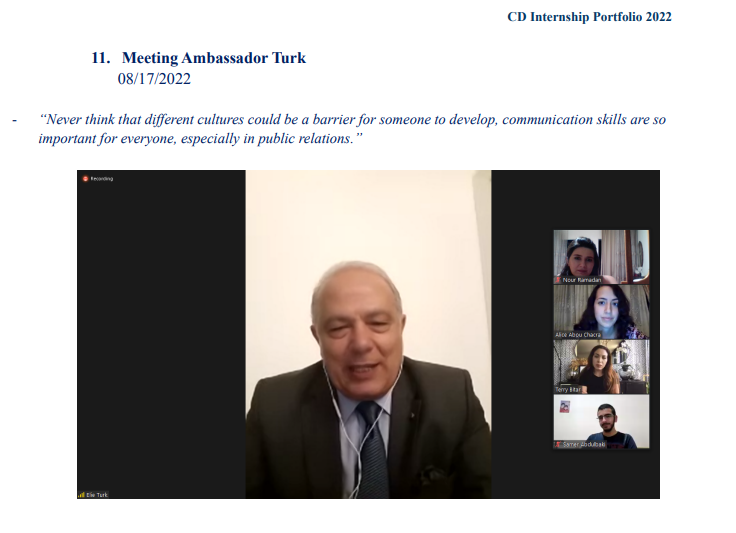
Task: Click the Recording text label
Action: pos(102,179)
